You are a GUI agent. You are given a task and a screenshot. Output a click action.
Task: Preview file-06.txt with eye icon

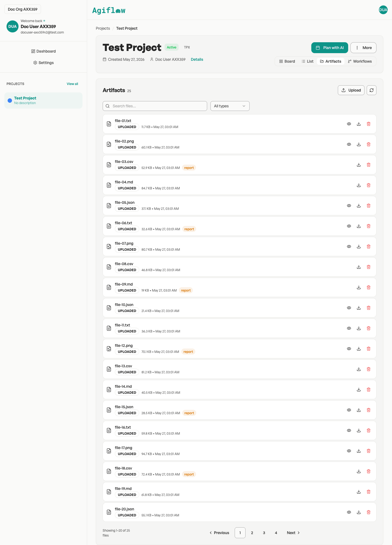349,226
